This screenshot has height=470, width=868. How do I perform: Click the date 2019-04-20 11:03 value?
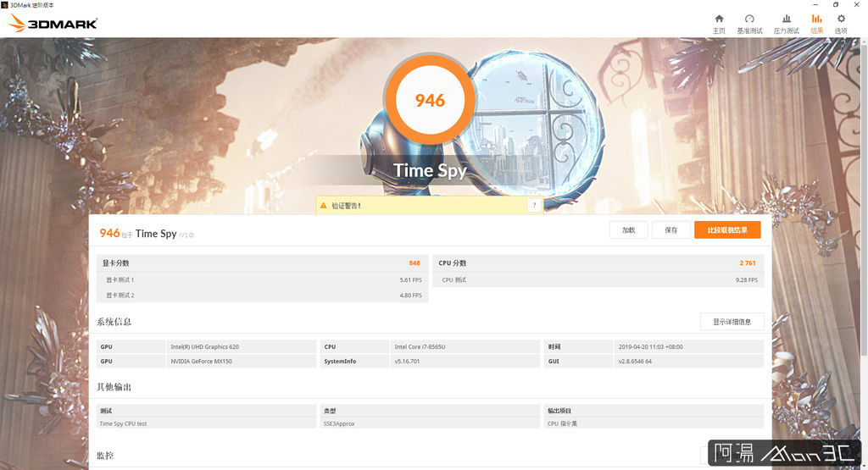[650, 346]
